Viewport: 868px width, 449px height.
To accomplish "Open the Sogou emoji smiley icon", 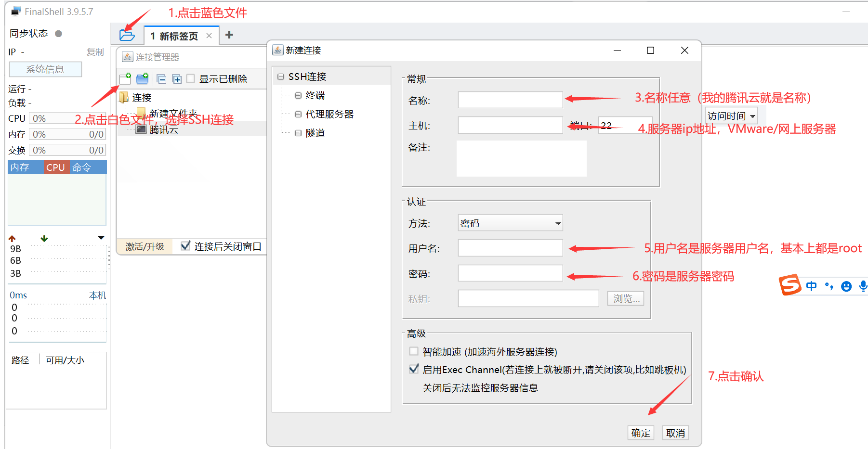I will click(x=846, y=286).
